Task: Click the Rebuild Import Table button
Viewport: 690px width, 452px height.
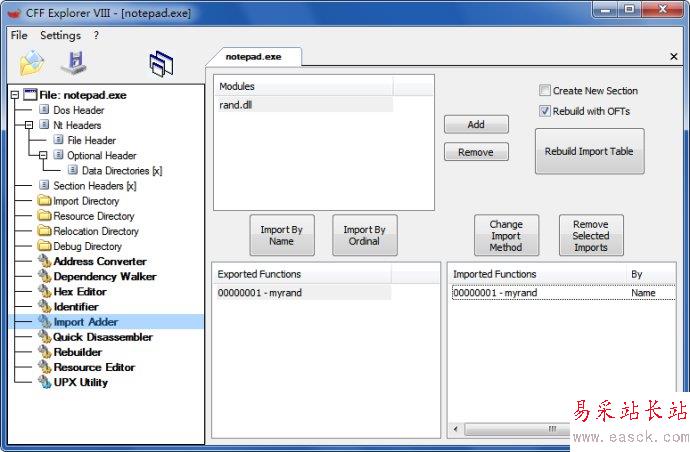Action: [x=589, y=151]
